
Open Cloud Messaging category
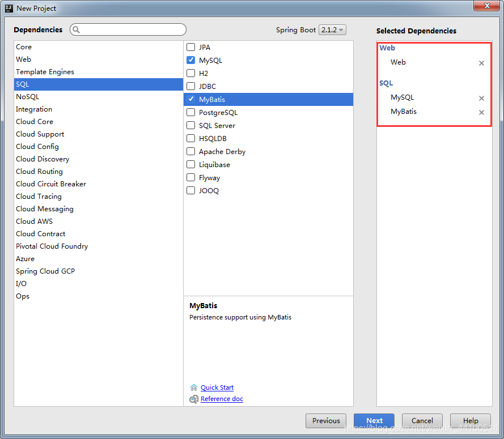click(98, 209)
